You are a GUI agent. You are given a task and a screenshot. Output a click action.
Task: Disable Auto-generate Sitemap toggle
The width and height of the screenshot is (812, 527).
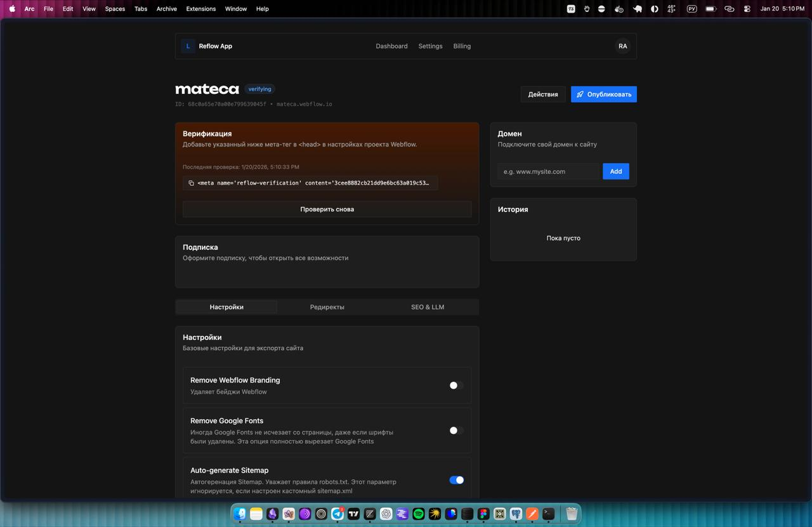pyautogui.click(x=456, y=480)
